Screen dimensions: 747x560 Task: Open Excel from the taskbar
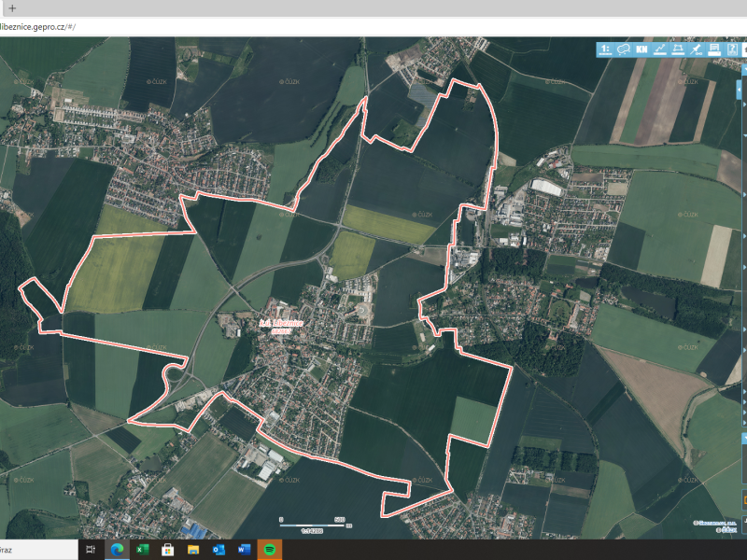coord(143,550)
